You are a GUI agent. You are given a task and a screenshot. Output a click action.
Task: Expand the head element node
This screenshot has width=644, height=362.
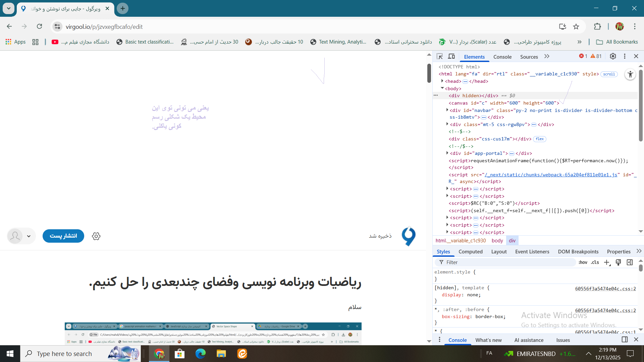(x=442, y=81)
